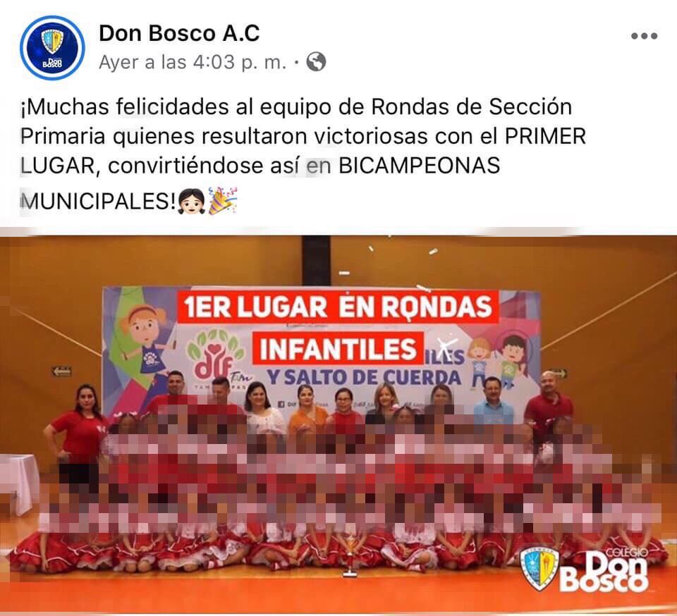Click the post timestamp Ayer a las 4:03 p. m.

point(193,63)
